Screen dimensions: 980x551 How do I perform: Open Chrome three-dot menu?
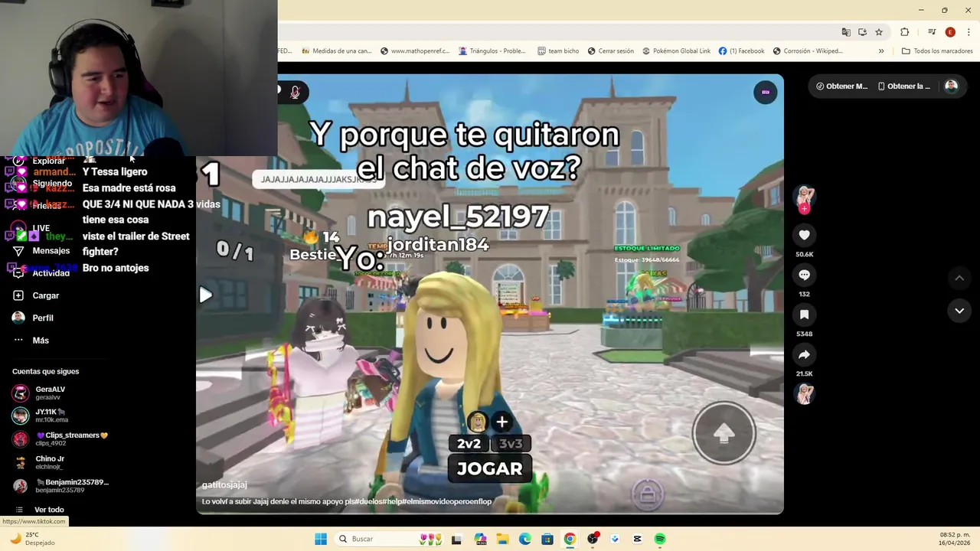[x=969, y=32]
